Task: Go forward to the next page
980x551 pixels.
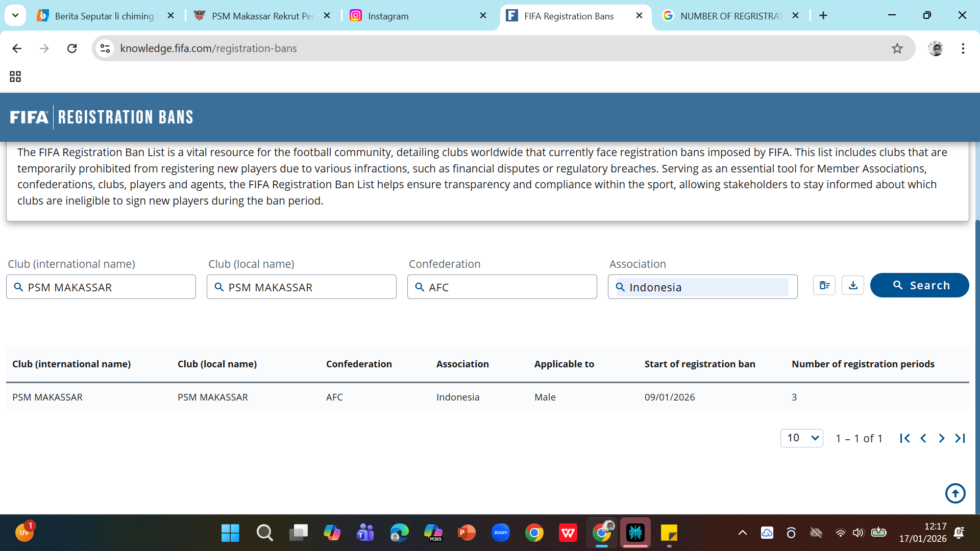Action: [x=44, y=48]
